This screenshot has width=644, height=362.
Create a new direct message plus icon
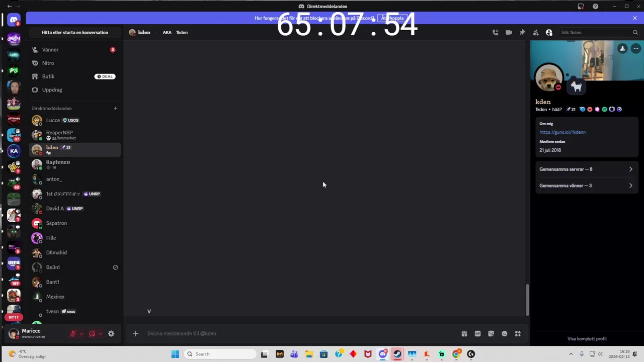tap(115, 108)
